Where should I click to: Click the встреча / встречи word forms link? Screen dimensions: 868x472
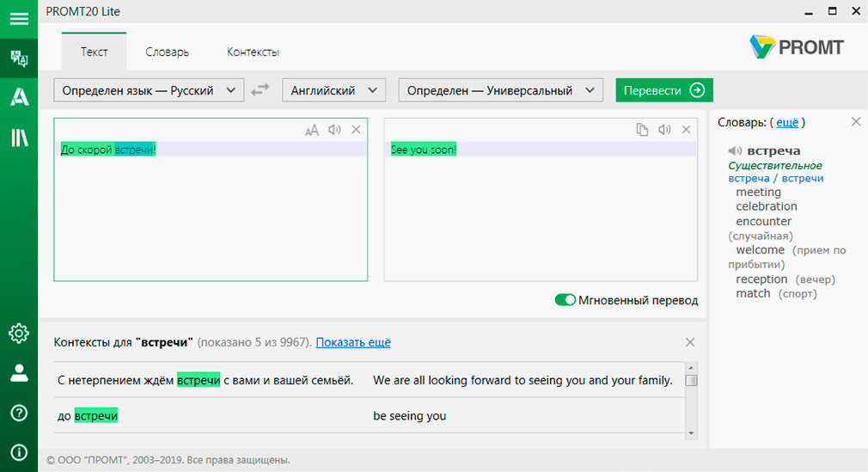point(775,178)
